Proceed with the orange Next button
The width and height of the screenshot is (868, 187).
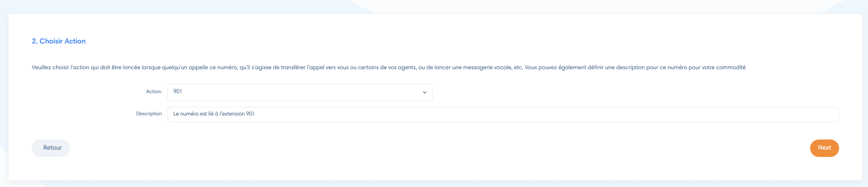(x=824, y=148)
